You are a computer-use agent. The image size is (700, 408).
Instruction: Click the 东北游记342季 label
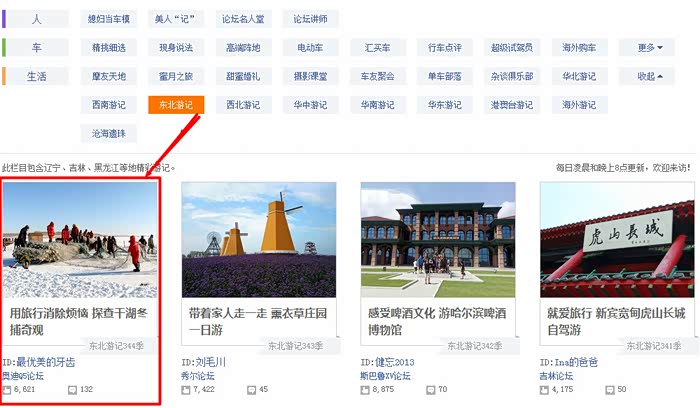click(475, 346)
